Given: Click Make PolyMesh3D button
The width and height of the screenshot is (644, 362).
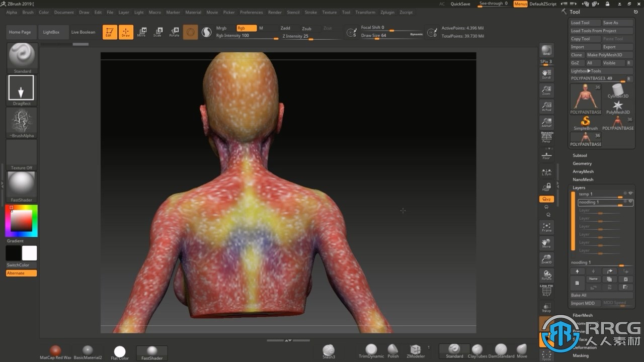Looking at the screenshot, I should click(x=609, y=55).
